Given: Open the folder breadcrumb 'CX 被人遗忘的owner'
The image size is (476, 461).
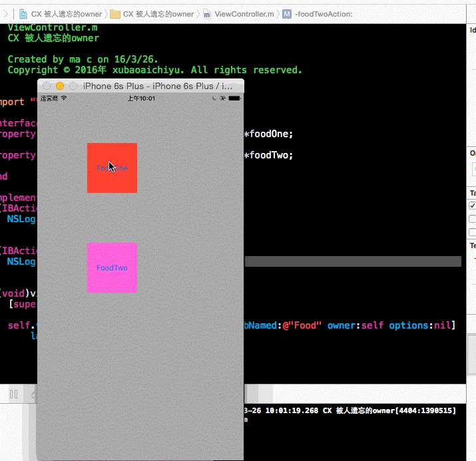Looking at the screenshot, I should (x=152, y=14).
